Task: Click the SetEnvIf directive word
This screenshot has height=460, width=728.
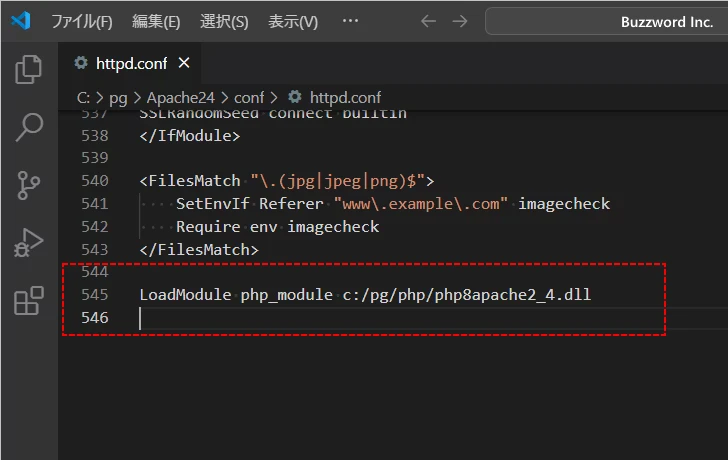Action: click(x=213, y=203)
